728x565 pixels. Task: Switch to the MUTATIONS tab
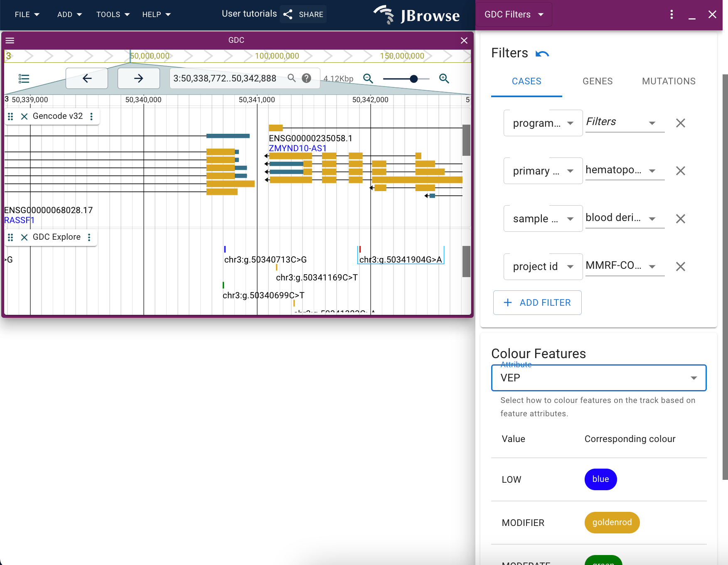click(x=669, y=81)
